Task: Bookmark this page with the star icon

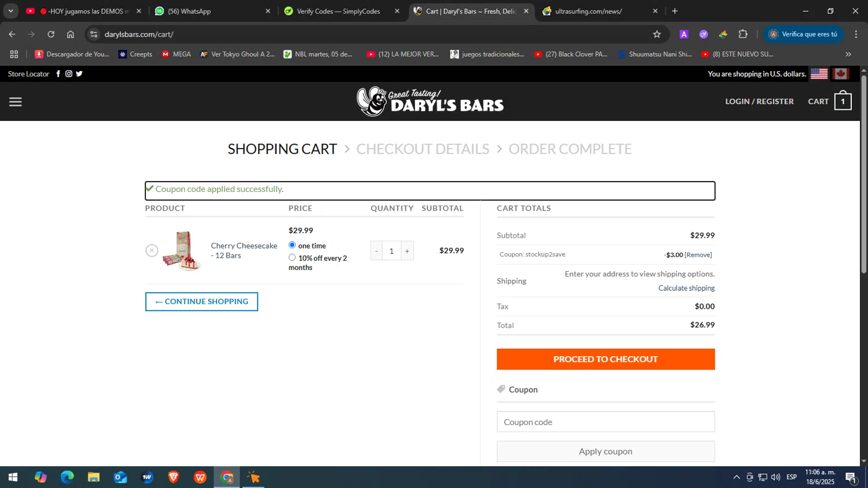Action: point(657,34)
